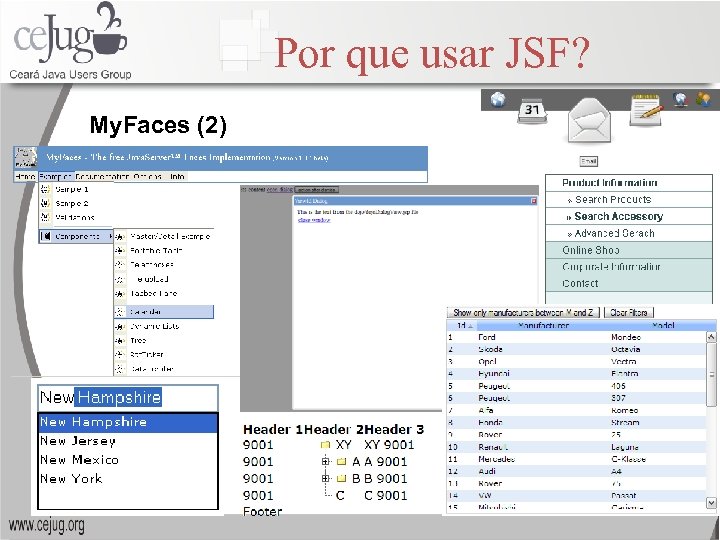Select New Mexico in suggestion list
The width and height of the screenshot is (720, 540).
point(128,460)
